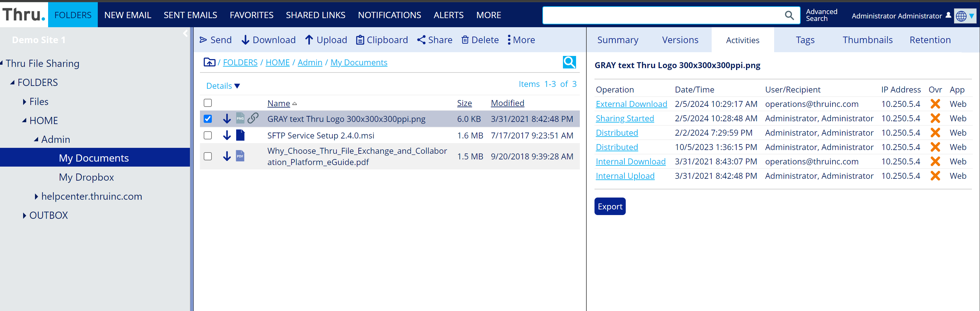This screenshot has height=311, width=980.
Task: Click the magnifier icon in top search bar
Action: pos(789,15)
